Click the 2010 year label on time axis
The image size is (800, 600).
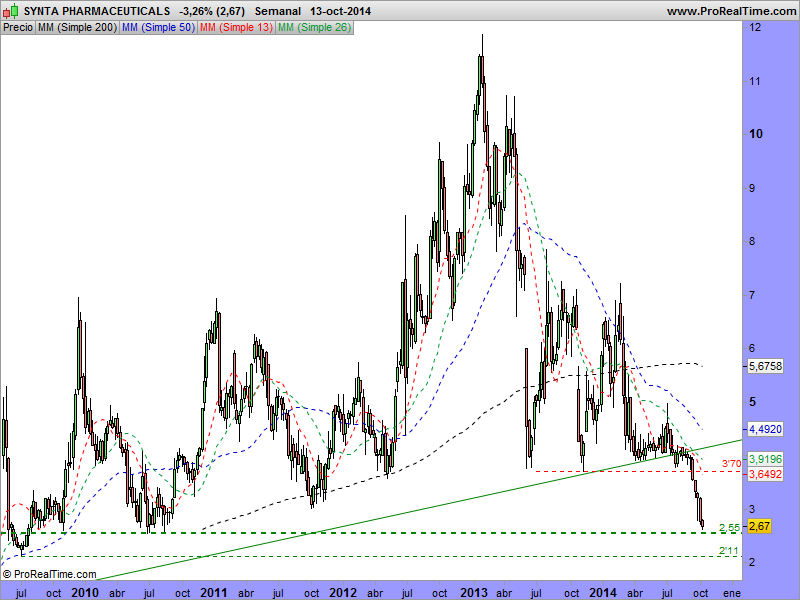point(85,593)
